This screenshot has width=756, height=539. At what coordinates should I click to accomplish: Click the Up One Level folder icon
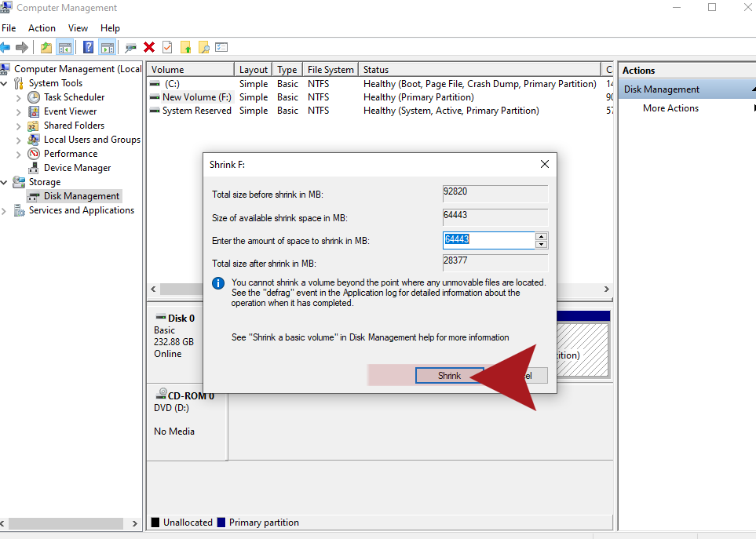[46, 47]
